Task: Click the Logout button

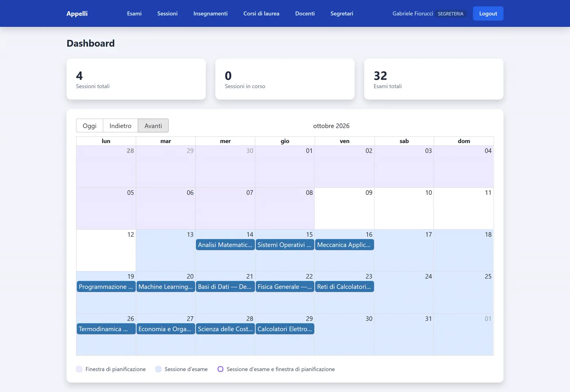Action: [488, 13]
